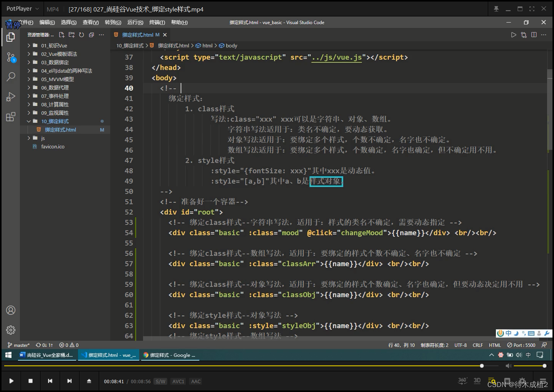The image size is (554, 392).
Task: Toggle PotPlayer 360 degree video mode
Action: (463, 381)
